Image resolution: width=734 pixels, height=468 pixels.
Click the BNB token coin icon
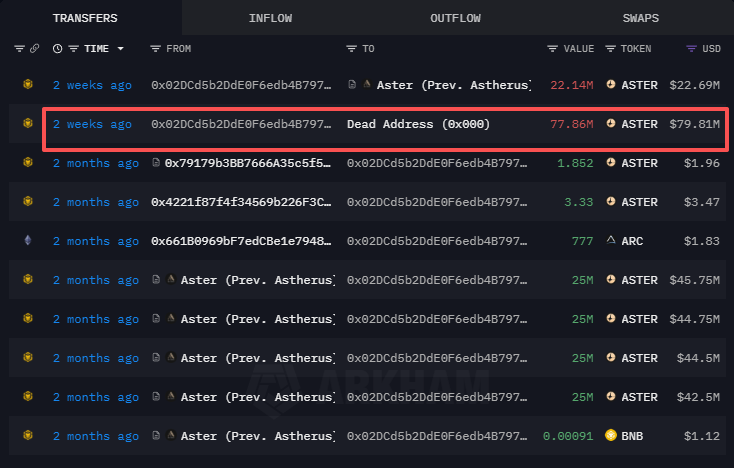[611, 436]
